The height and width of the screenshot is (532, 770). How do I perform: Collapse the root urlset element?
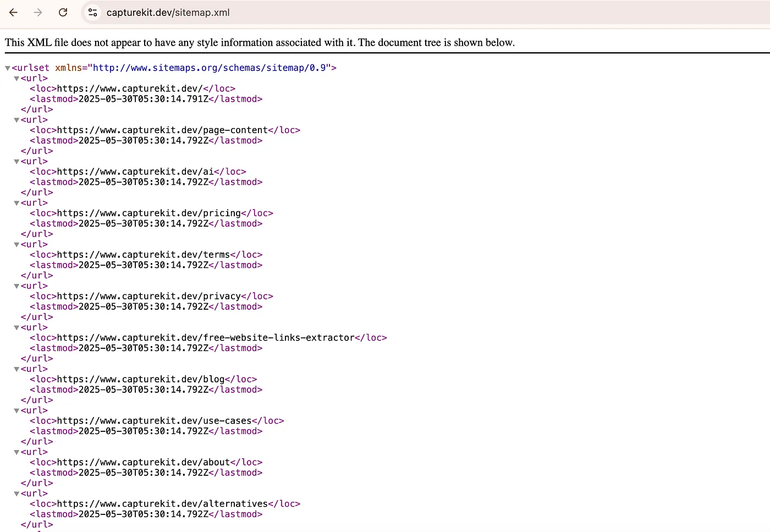coord(8,68)
